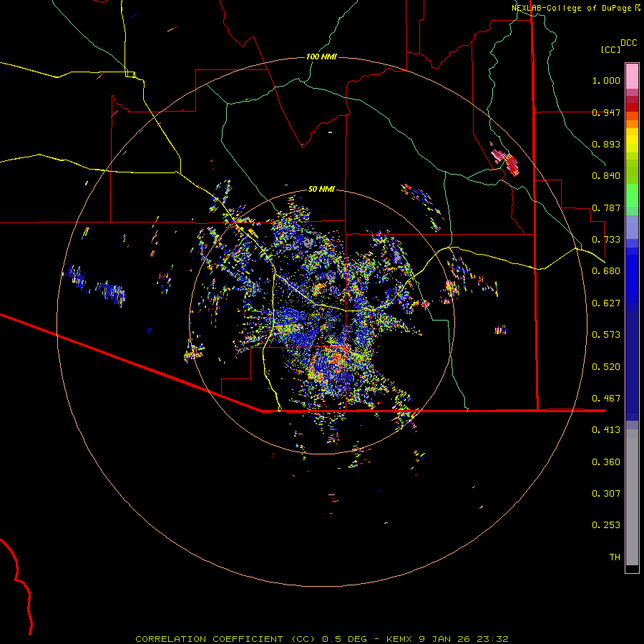Click the 0.253 scale value
Viewport: 644px width, 644px height.
(606, 525)
